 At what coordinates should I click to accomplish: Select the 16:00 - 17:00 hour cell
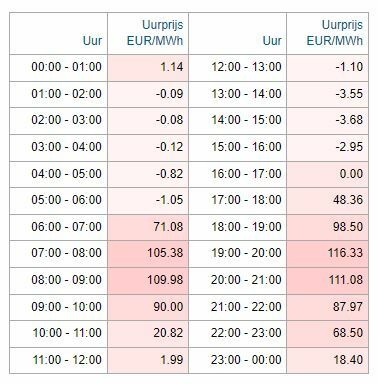[238, 175]
